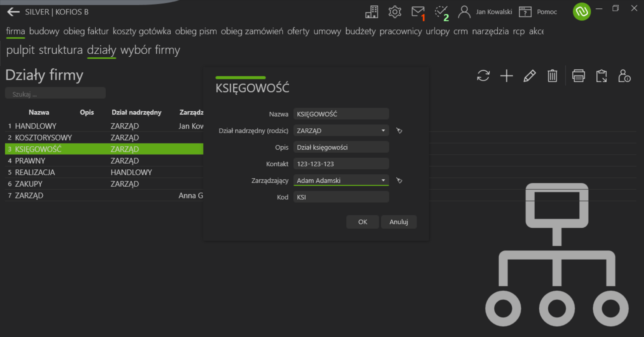This screenshot has width=644, height=337.
Task: Open the obieg pism menu
Action: pyautogui.click(x=196, y=31)
